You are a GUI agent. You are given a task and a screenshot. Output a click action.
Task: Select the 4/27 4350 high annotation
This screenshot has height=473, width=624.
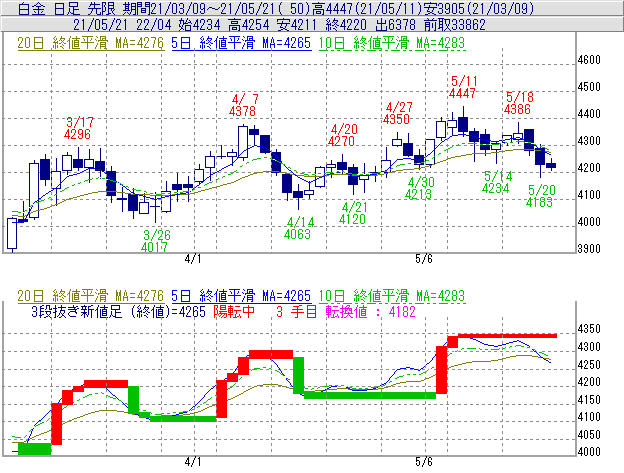[398, 113]
